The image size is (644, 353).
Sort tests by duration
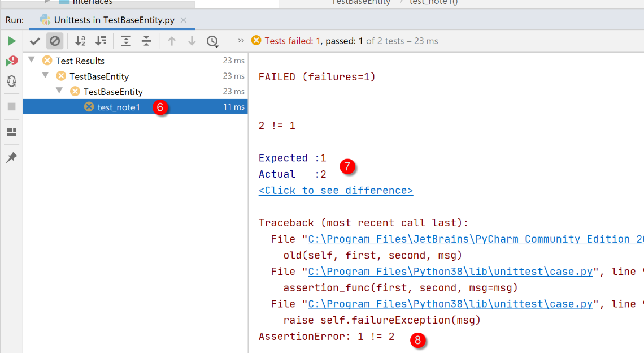coord(101,41)
